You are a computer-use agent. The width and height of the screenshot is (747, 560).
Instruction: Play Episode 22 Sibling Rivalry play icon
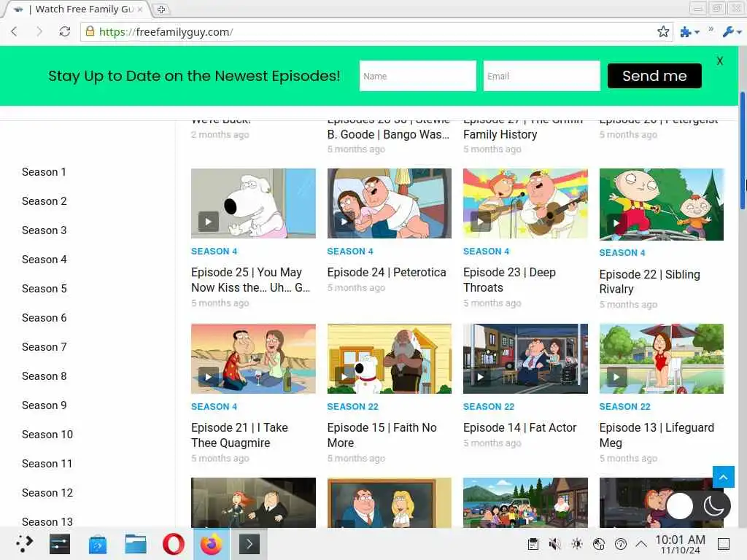(616, 223)
